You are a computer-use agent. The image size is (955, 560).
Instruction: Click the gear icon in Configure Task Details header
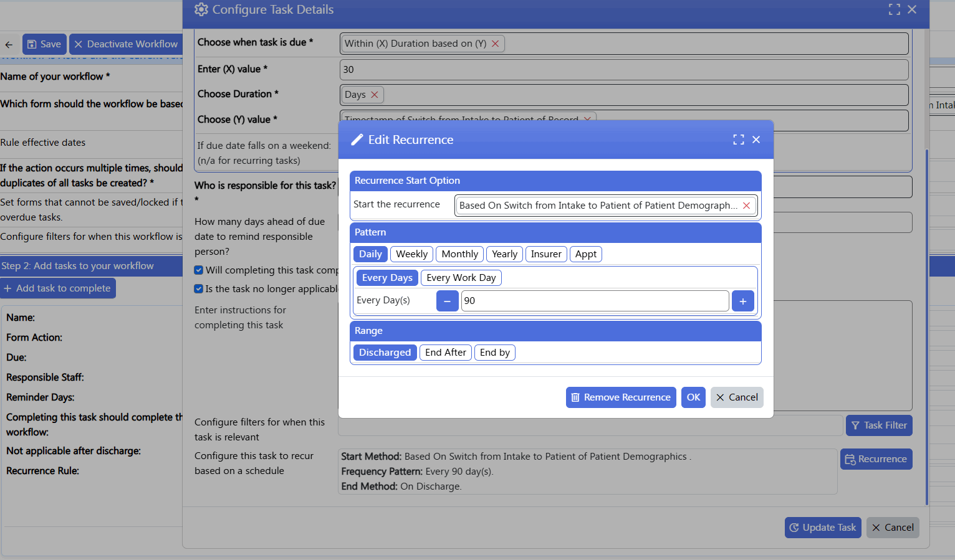coord(201,9)
